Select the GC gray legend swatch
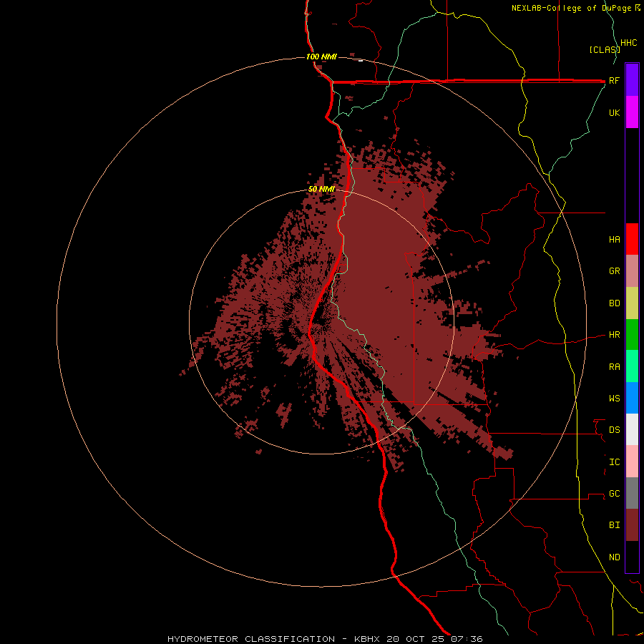644x644 pixels. (x=632, y=493)
